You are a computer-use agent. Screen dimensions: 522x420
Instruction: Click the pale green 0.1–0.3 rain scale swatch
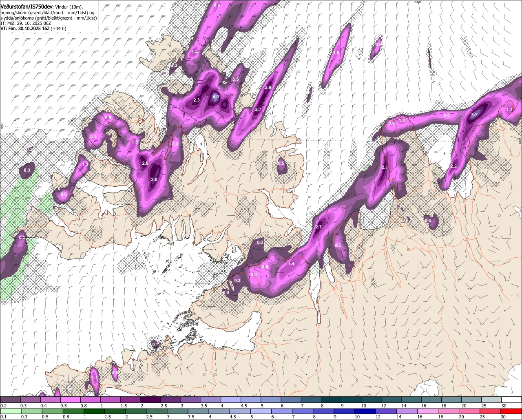tap(11, 411)
